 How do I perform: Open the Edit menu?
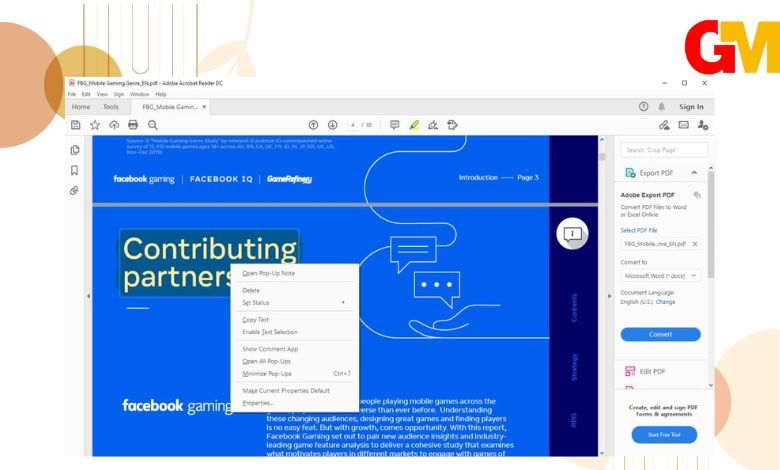(86, 94)
